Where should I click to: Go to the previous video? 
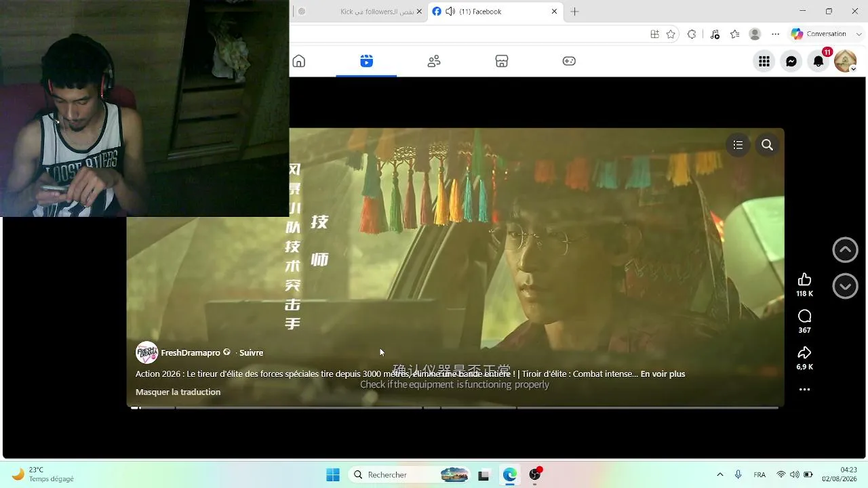(x=845, y=250)
